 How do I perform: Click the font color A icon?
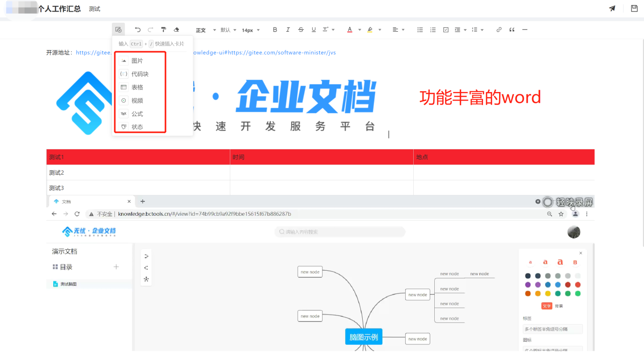(x=349, y=30)
